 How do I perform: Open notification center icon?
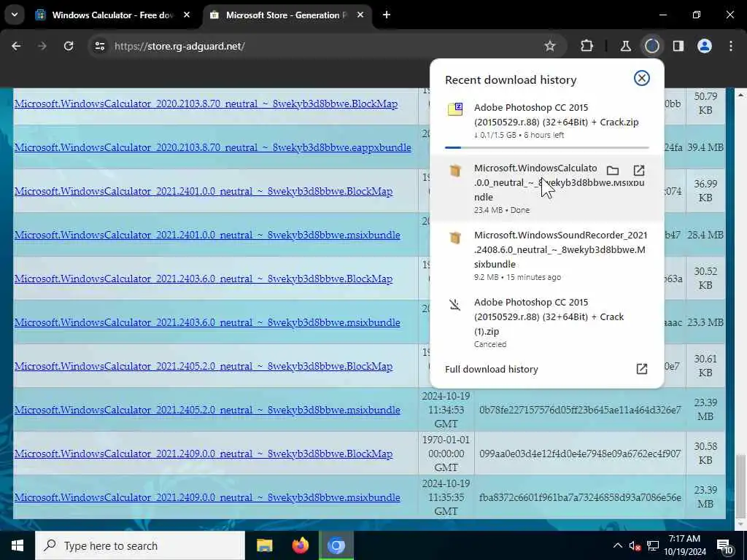[724, 546]
